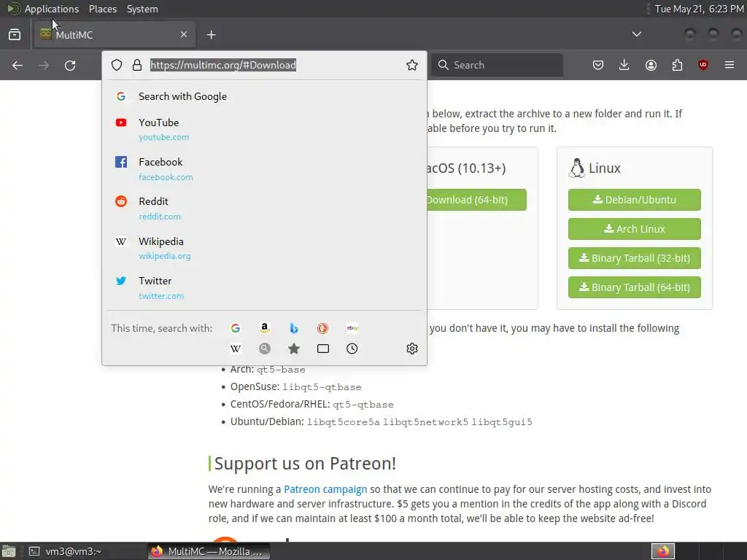This screenshot has width=747, height=560.
Task: Open the Extensions puzzle icon
Action: click(677, 65)
